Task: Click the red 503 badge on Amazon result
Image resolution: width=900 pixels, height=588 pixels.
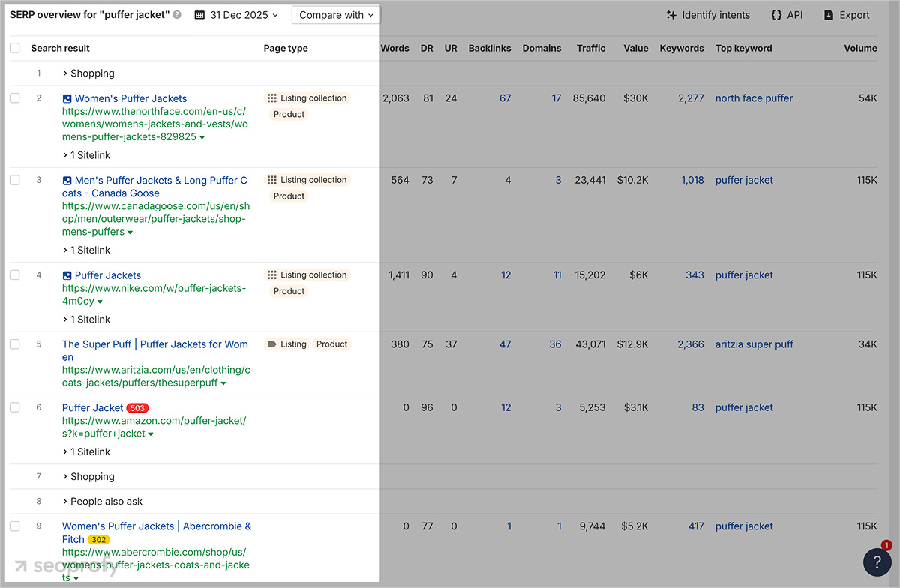Action: (138, 407)
